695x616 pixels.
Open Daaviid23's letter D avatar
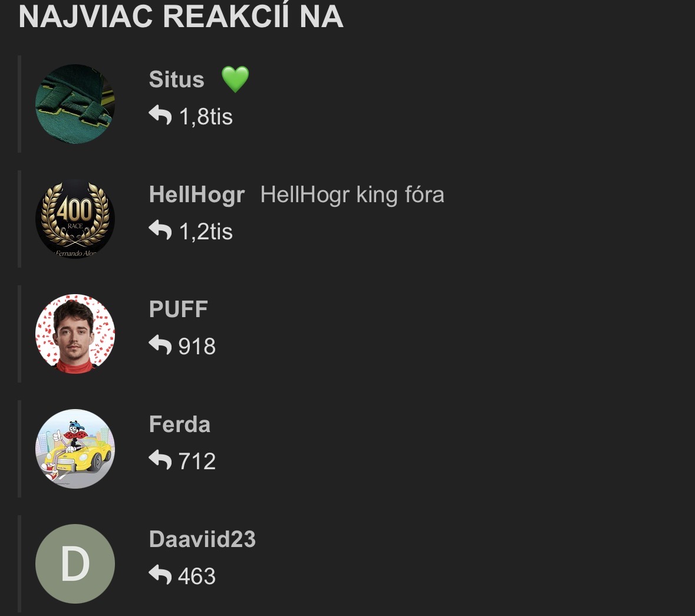[x=75, y=564]
